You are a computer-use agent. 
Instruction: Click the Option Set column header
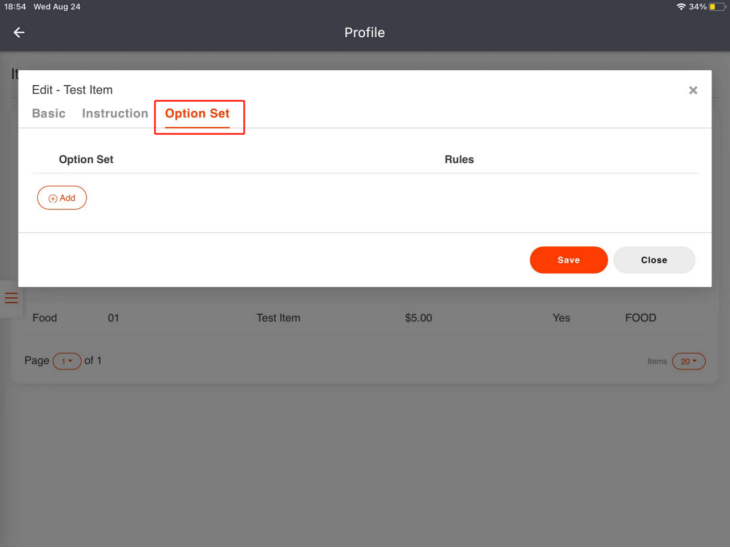tap(86, 159)
